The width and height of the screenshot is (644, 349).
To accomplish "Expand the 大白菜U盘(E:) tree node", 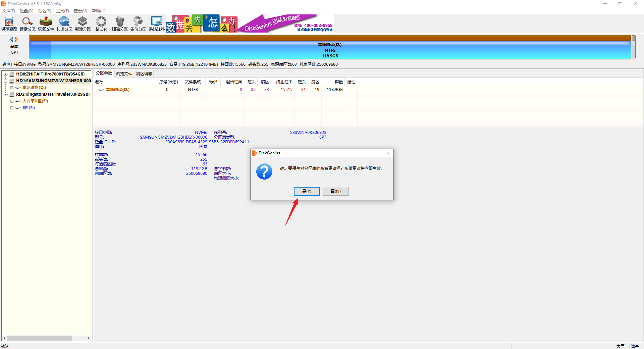I will 12,101.
